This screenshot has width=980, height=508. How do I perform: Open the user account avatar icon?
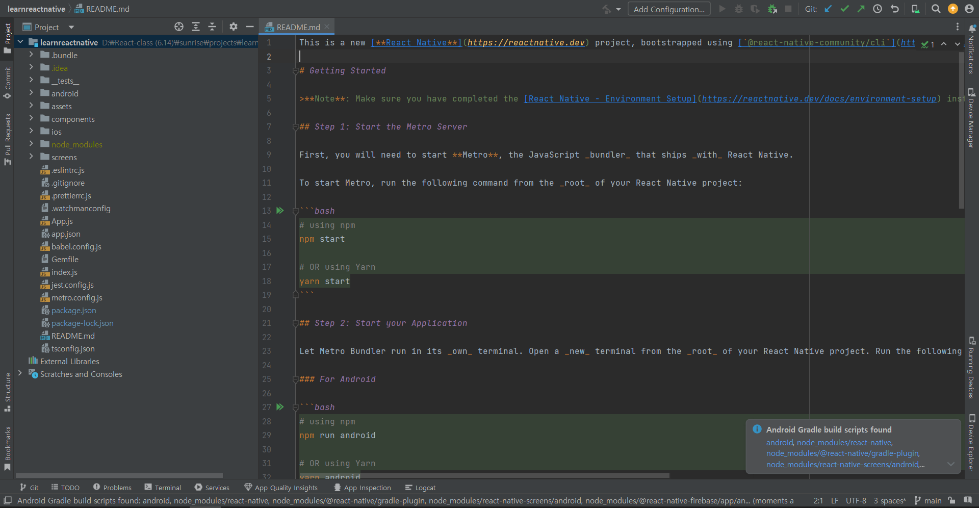tap(969, 9)
